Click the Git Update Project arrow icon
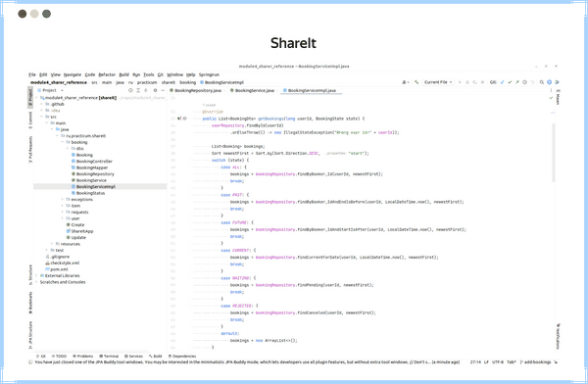Image resolution: width=588 pixels, height=384 pixels. tap(502, 82)
